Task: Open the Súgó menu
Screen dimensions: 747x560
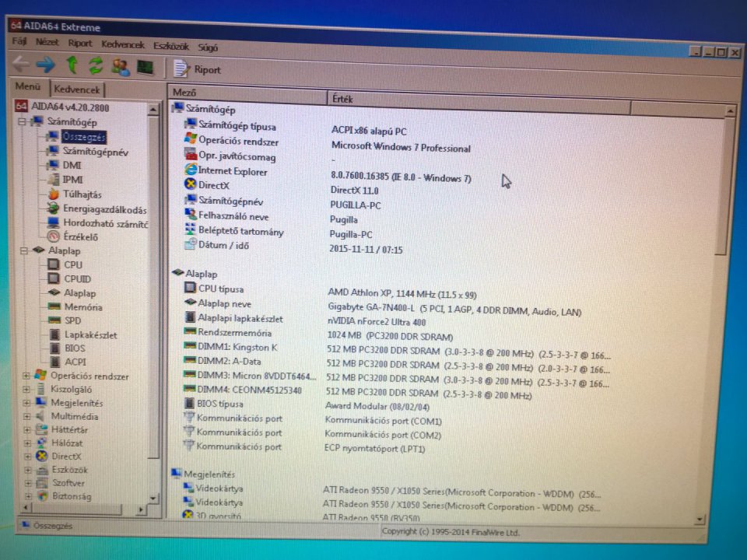Action: pyautogui.click(x=208, y=47)
